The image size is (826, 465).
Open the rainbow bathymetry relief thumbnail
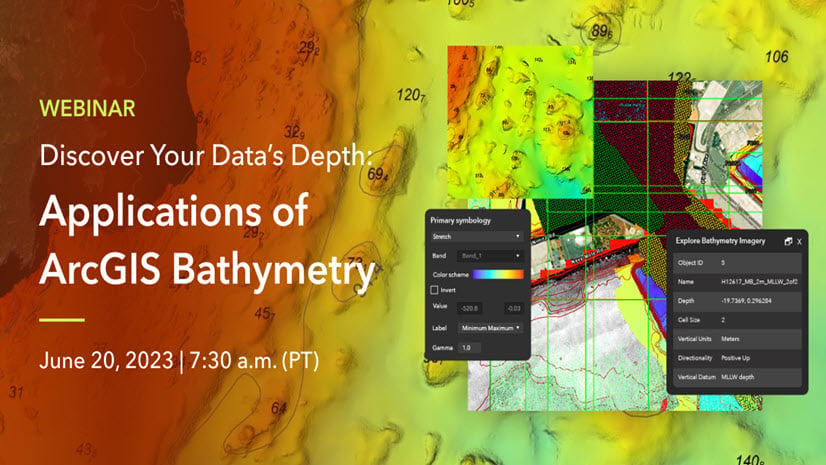click(x=520, y=122)
